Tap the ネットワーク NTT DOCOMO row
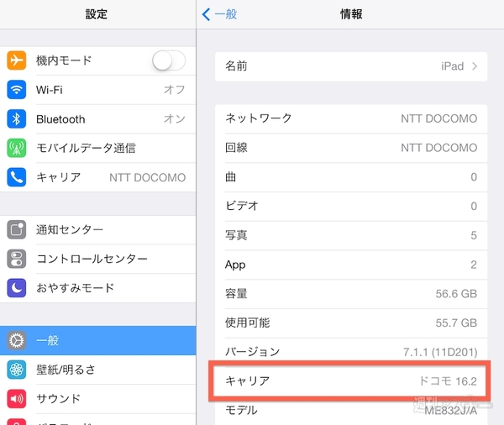Image resolution: width=504 pixels, height=425 pixels. point(351,118)
